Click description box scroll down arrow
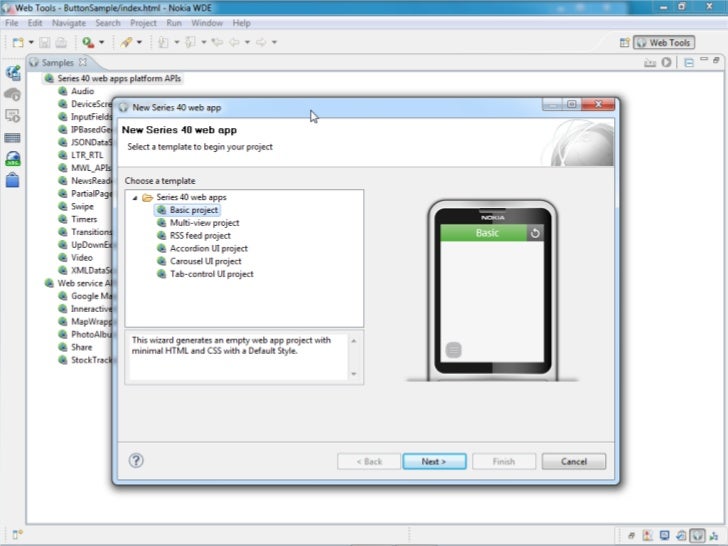 (x=354, y=374)
